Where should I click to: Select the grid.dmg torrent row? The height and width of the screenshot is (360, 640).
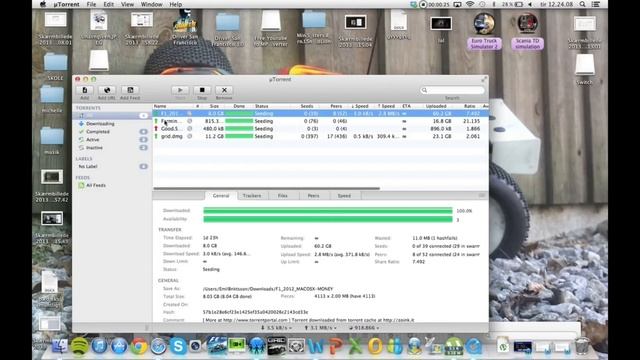click(x=320, y=136)
